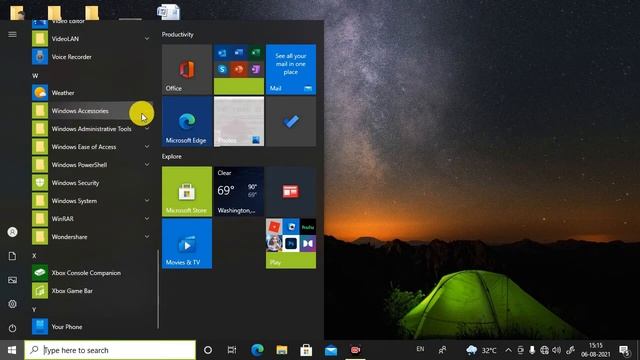Show hidden system tray icons
Image resolution: width=640 pixels, height=360 pixels.
pyautogui.click(x=508, y=350)
